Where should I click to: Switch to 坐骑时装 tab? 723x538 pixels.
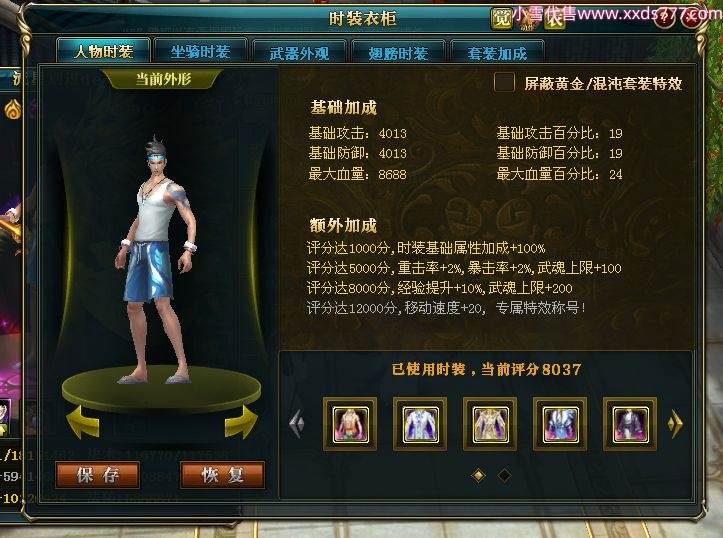pos(201,51)
